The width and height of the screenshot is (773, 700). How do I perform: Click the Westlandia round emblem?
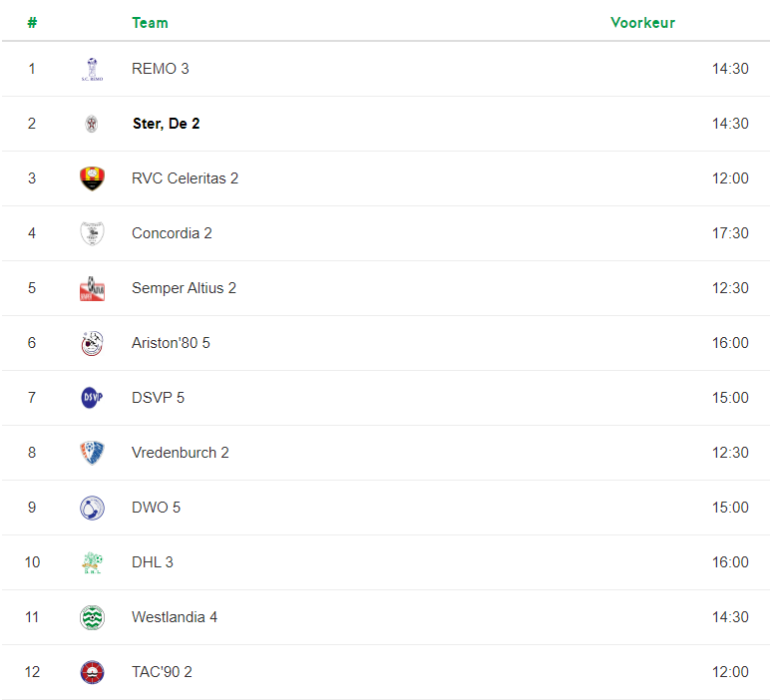click(92, 617)
